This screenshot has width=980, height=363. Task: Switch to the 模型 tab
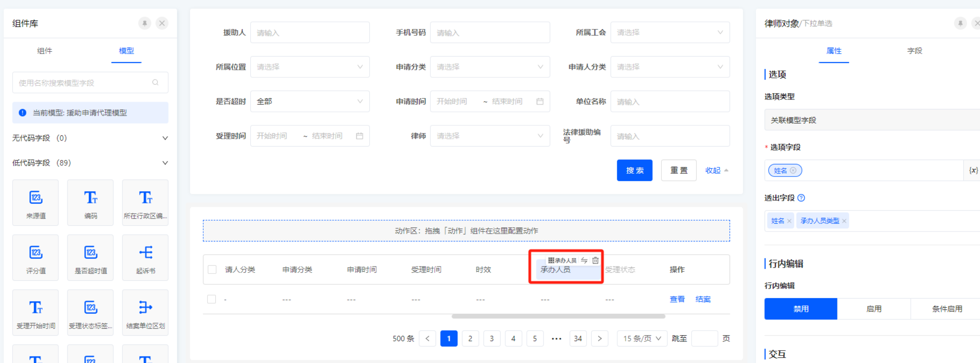[x=126, y=51]
